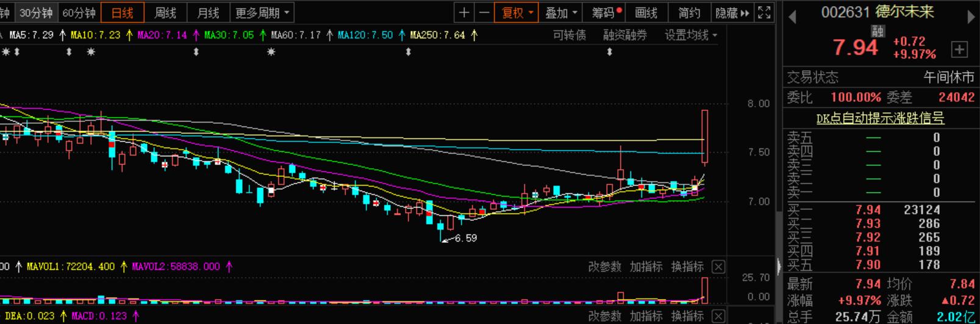Click the DK点自动提示涨跌信号 link

pos(880,118)
